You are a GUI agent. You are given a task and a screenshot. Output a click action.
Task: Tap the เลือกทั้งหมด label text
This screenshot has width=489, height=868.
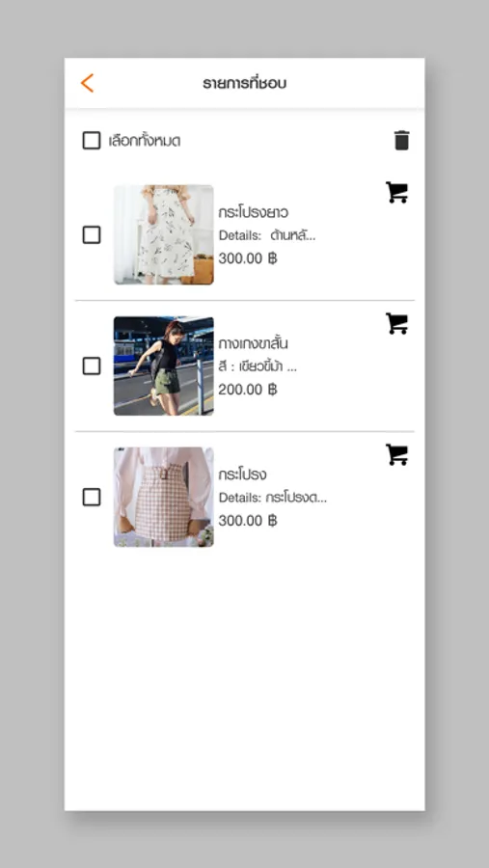pos(145,141)
